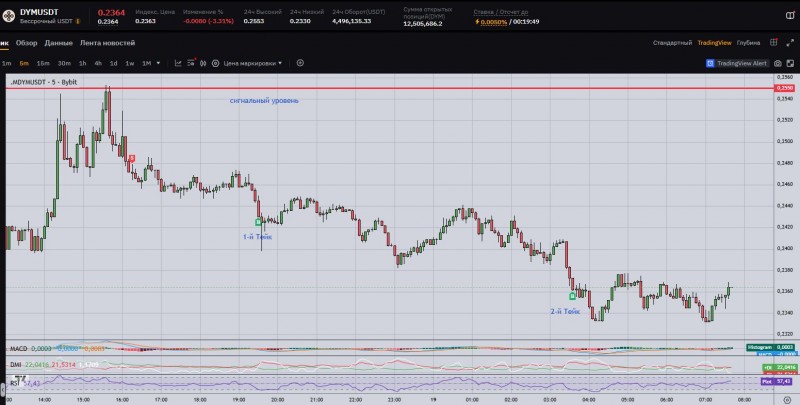
Task: Open the more timeframes dropdown arrow
Action: pyautogui.click(x=158, y=63)
